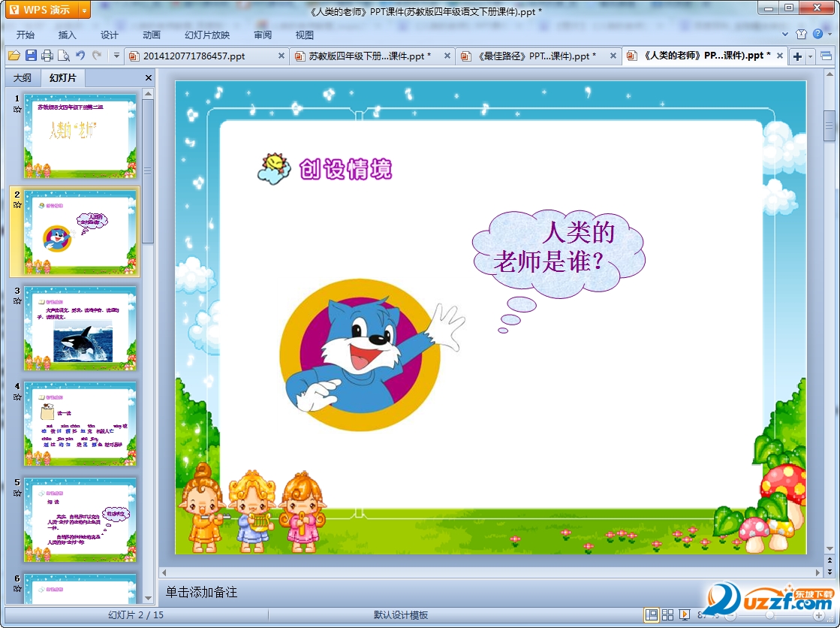Open the 插入 ribbon tab

point(67,35)
